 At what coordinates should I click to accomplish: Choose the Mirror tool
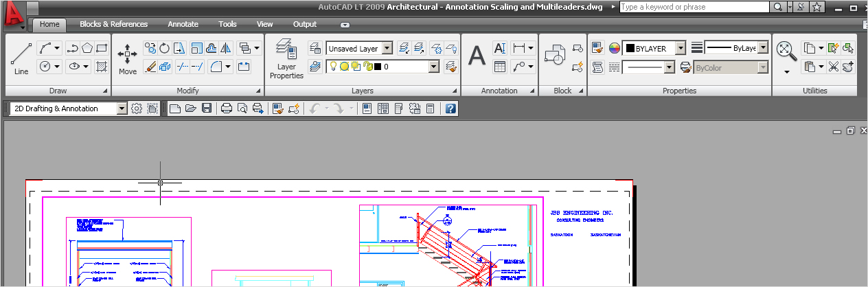226,48
